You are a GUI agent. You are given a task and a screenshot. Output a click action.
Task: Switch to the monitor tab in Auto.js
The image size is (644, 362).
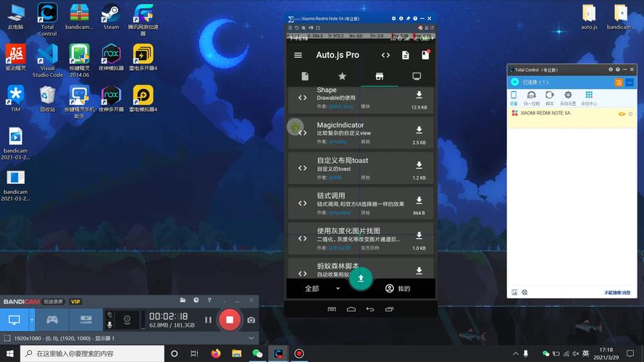(417, 76)
